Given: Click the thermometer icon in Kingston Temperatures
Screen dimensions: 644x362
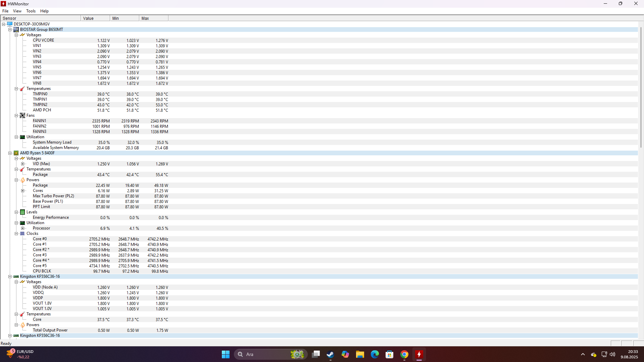Looking at the screenshot, I should tap(22, 314).
